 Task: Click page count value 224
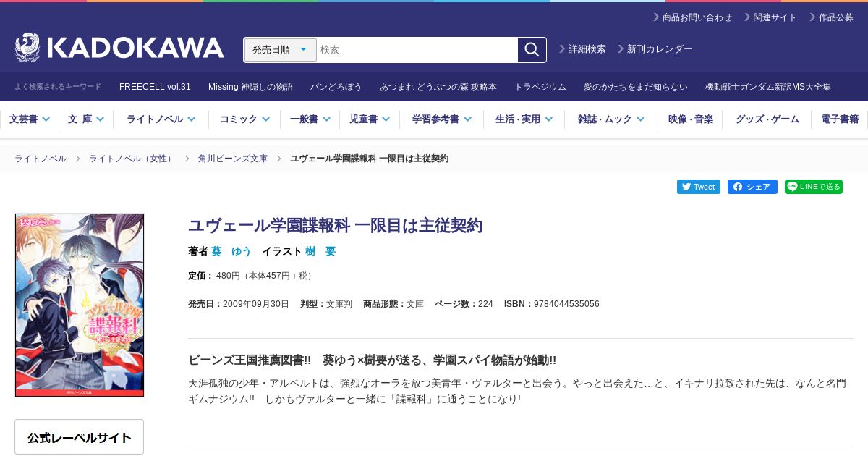(x=485, y=304)
